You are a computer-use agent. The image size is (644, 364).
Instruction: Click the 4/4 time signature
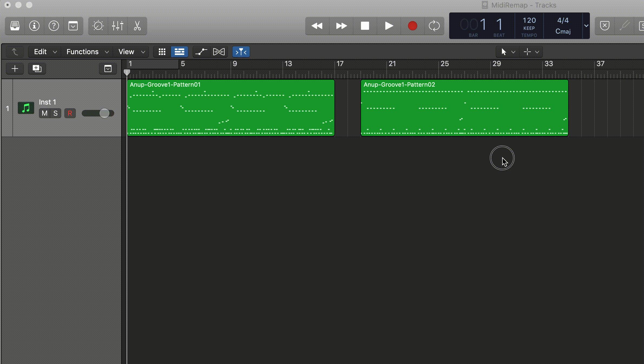563,21
